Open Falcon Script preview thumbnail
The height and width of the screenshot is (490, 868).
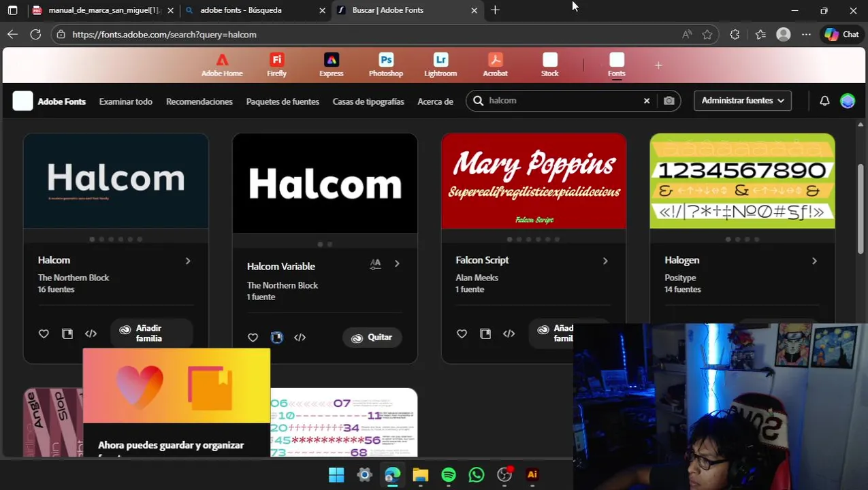[534, 180]
